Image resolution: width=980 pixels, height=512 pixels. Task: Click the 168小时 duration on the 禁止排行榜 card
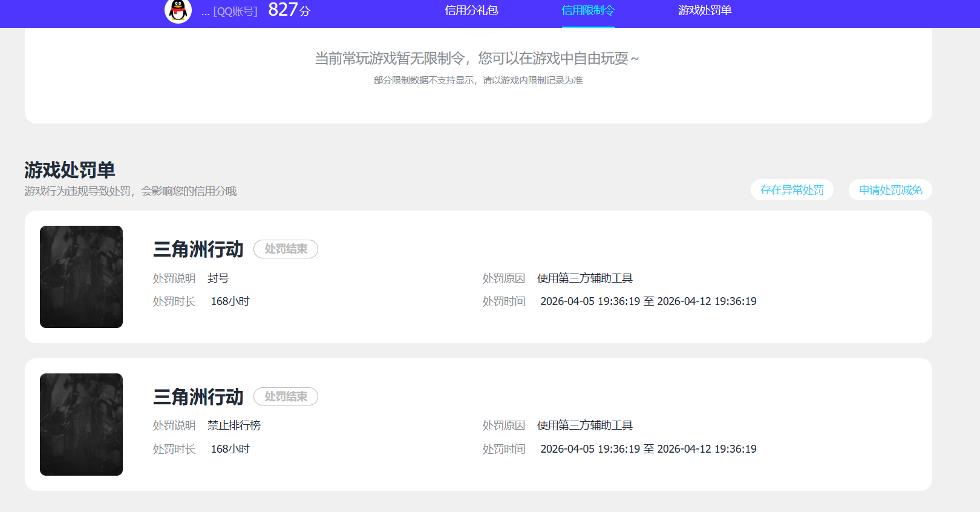click(x=230, y=449)
